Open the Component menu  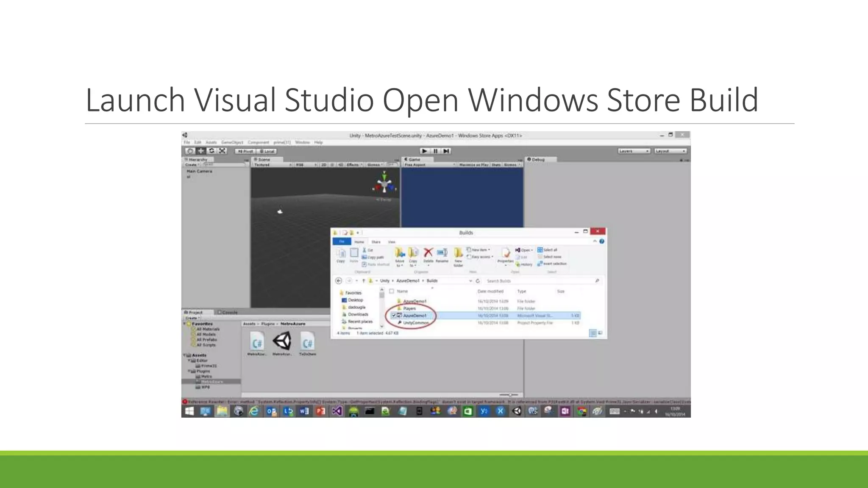click(258, 142)
